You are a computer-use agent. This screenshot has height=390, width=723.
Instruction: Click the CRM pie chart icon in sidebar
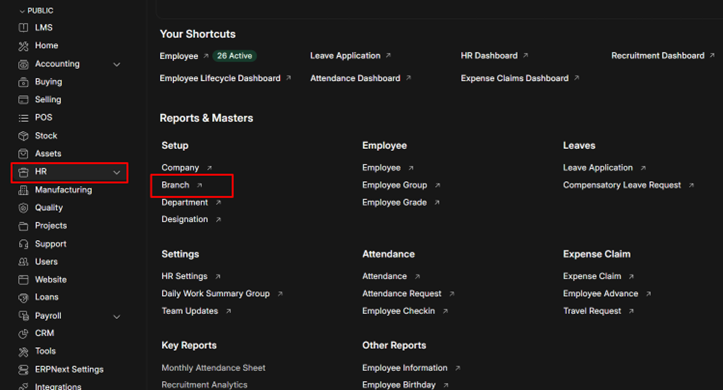coord(23,333)
